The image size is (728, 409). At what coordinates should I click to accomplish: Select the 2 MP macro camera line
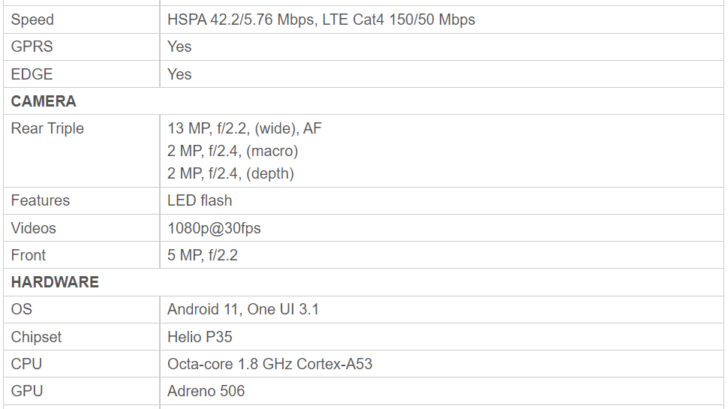233,151
